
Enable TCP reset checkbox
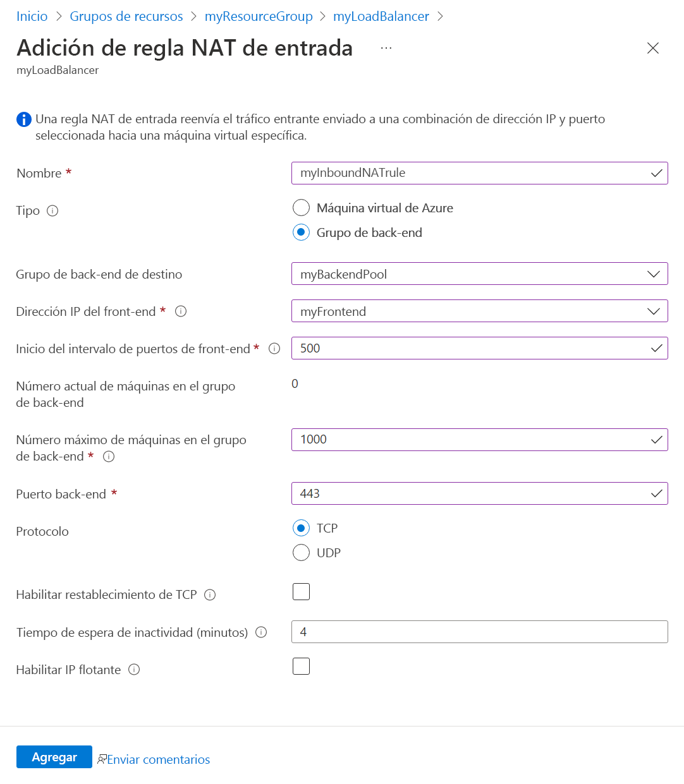[x=301, y=591]
